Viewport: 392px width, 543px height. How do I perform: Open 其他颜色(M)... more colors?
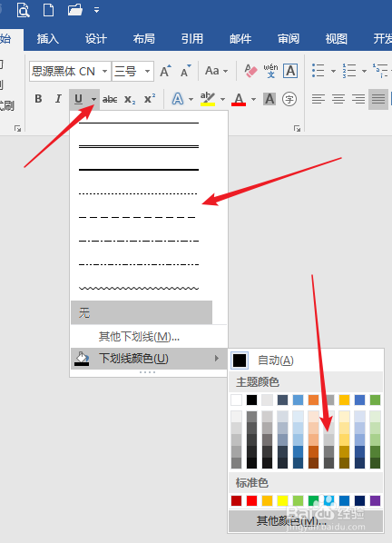point(306,520)
